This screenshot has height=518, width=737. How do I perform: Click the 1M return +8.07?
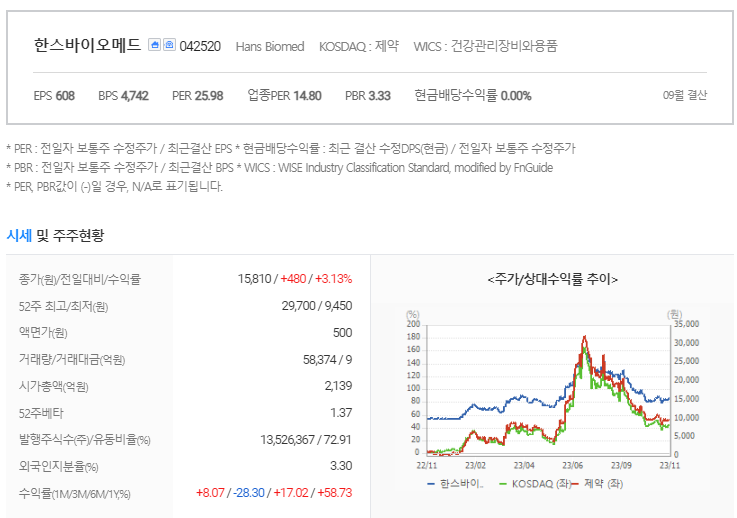tap(210, 493)
